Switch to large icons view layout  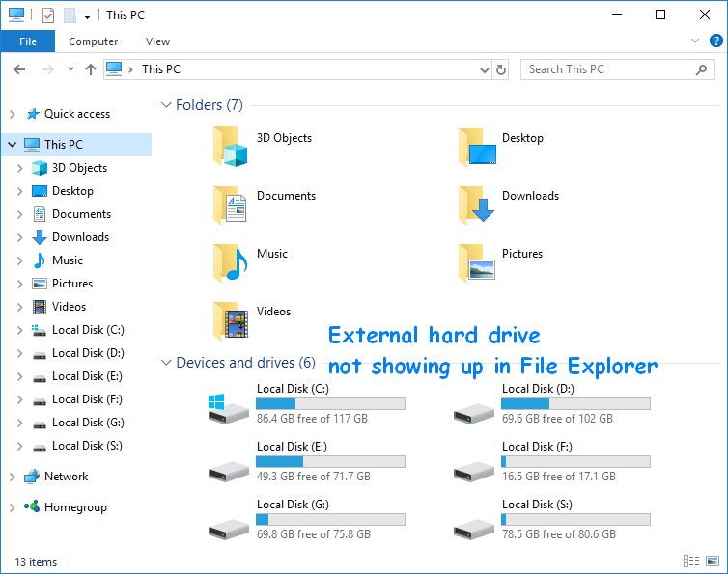(713, 561)
